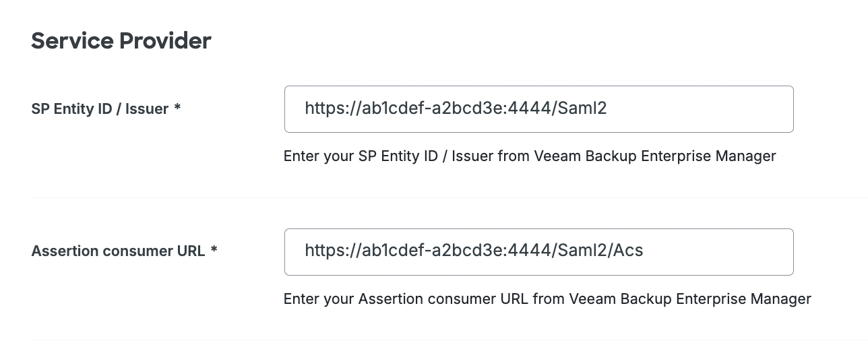Click the required asterisk beside Assertion consumer URL
Viewport: 868px width, 345px height.
tap(214, 250)
